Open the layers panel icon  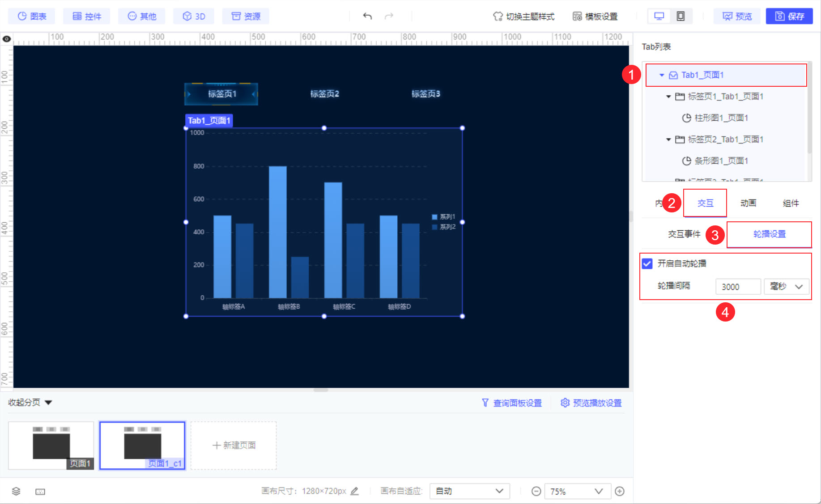[16, 491]
